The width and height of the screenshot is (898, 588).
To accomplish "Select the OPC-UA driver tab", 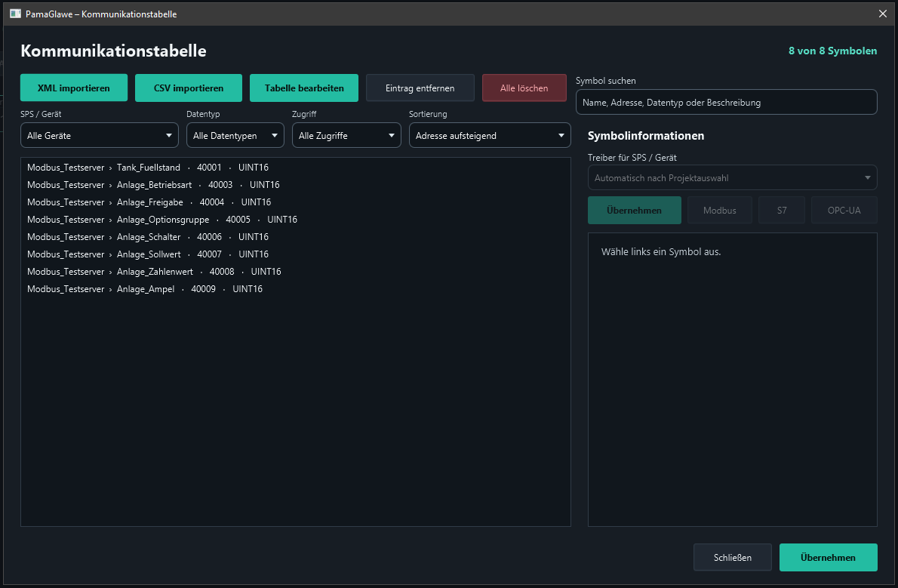I will pyautogui.click(x=844, y=211).
